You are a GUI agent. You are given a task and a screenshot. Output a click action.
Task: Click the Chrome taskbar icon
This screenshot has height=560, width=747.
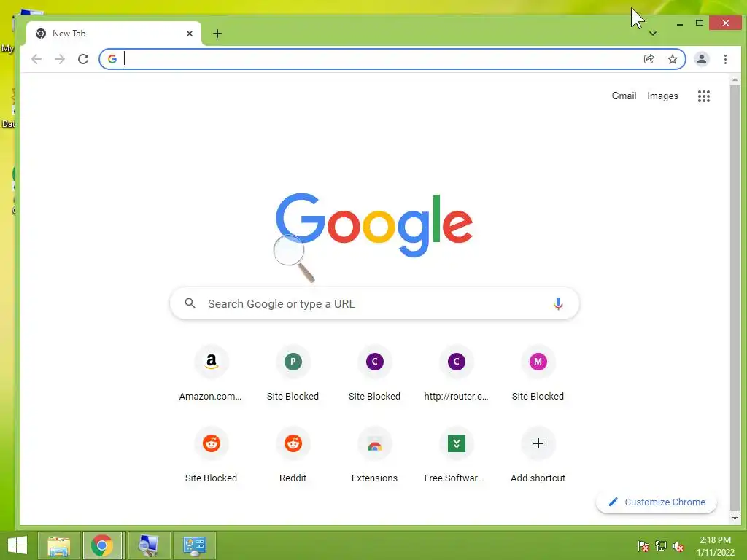coord(104,545)
